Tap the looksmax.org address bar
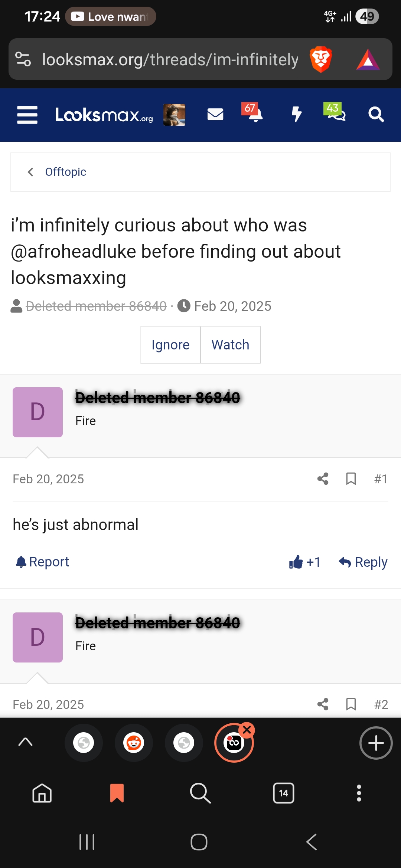The width and height of the screenshot is (401, 868). tap(170, 59)
